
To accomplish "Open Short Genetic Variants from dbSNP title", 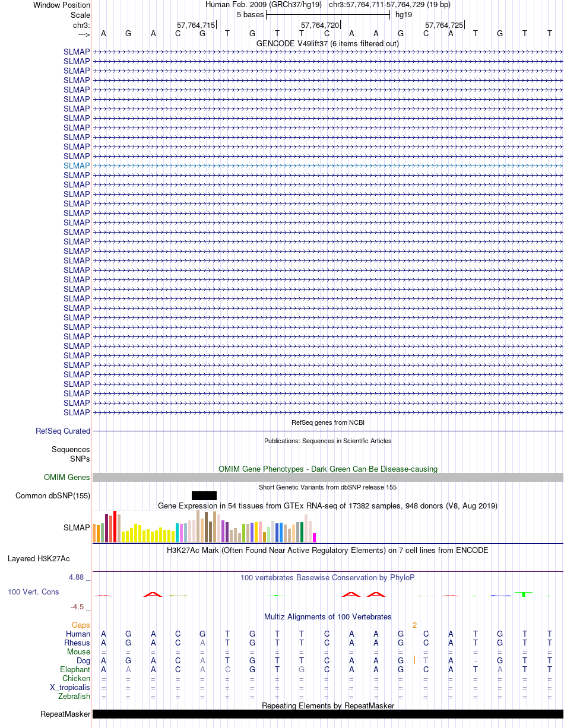I will click(328, 487).
